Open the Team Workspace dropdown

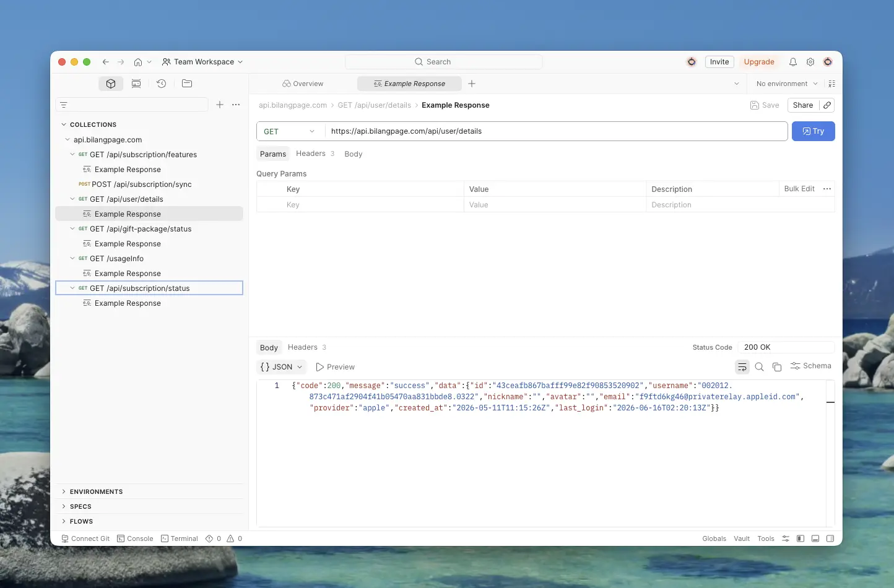point(202,62)
